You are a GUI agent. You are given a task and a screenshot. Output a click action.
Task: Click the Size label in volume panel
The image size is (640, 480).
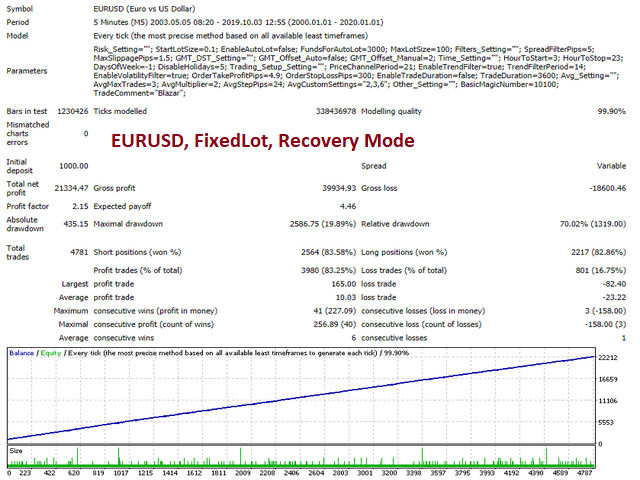coord(16,451)
